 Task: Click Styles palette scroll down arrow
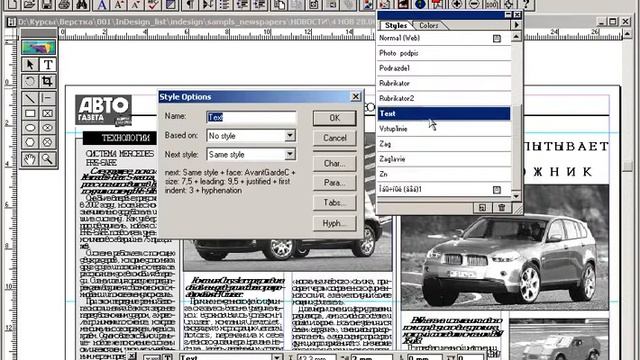pyautogui.click(x=516, y=196)
